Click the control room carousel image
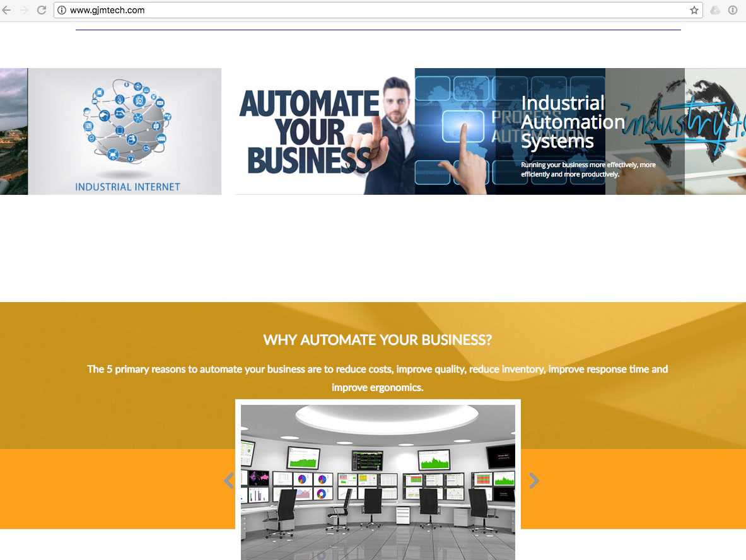Image resolution: width=746 pixels, height=560 pixels. (378, 482)
